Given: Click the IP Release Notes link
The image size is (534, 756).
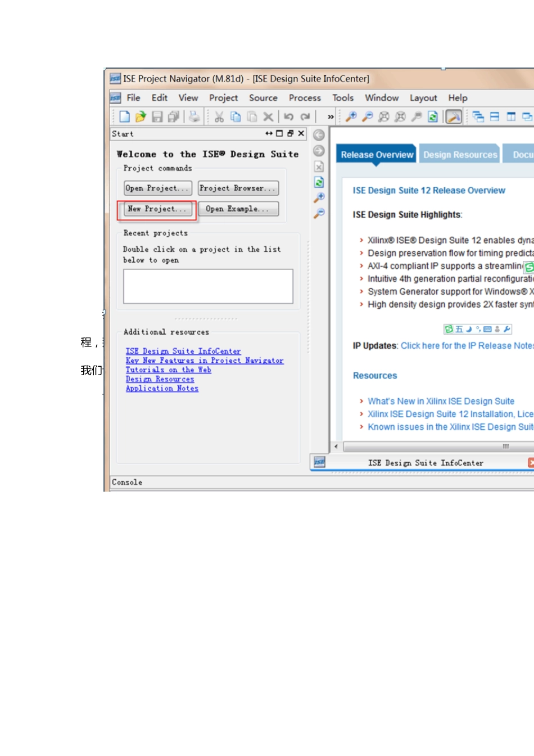Looking at the screenshot, I should pyautogui.click(x=467, y=346).
